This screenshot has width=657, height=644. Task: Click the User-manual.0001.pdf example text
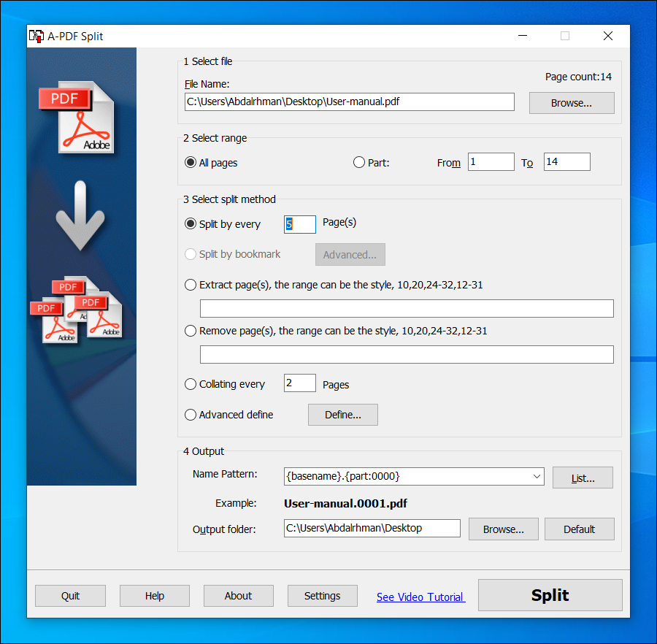click(x=346, y=504)
